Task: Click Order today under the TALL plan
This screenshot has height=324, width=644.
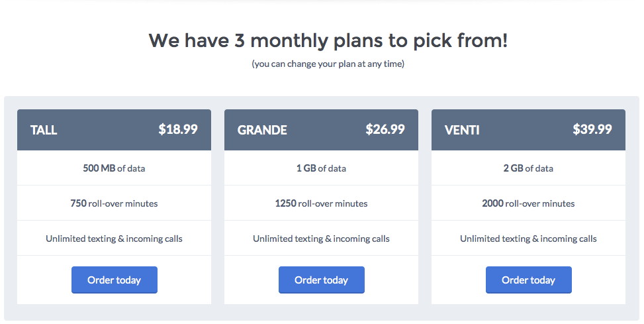Action: coord(115,280)
